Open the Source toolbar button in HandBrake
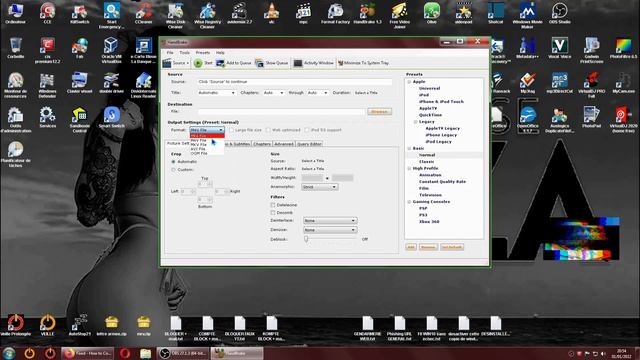Screen dimensions: 640x360 point(176,63)
